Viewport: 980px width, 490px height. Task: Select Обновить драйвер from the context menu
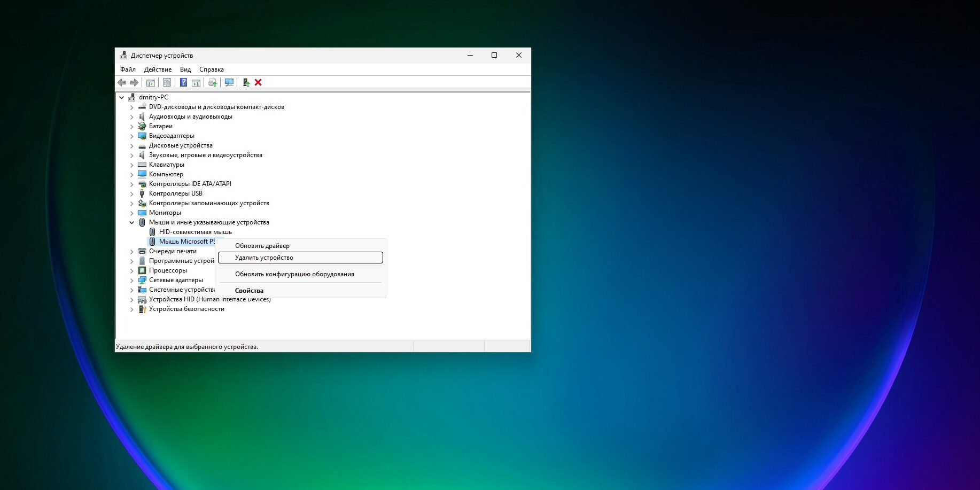coord(262,246)
